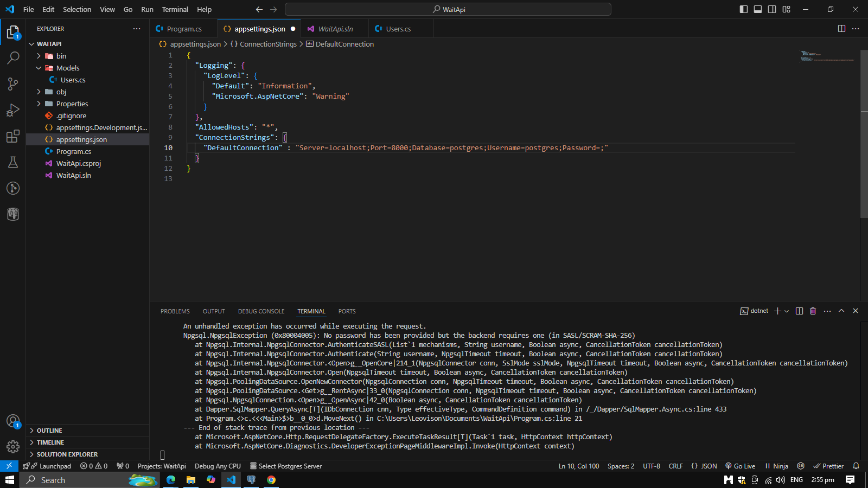Toggle the secondary side bar layout

[x=772, y=9]
